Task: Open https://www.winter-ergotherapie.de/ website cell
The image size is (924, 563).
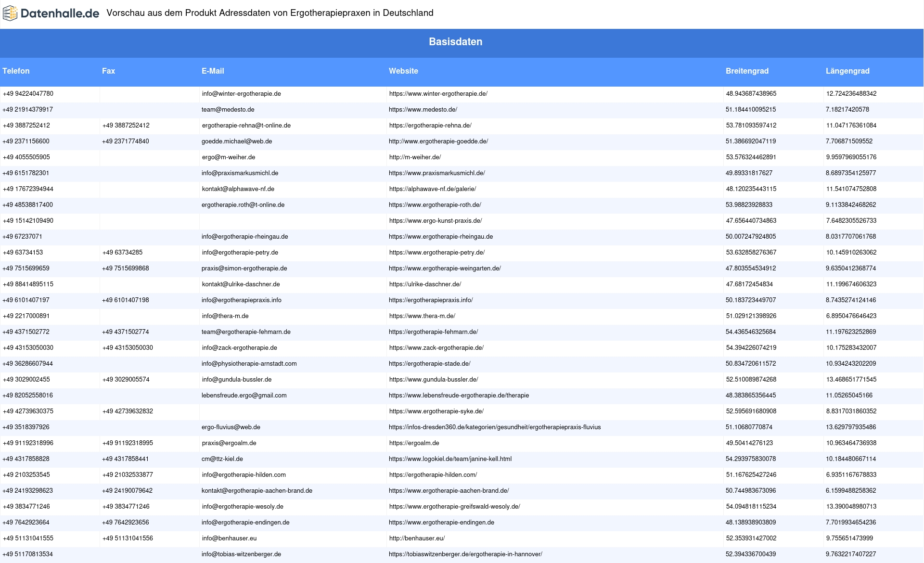Action: point(438,94)
